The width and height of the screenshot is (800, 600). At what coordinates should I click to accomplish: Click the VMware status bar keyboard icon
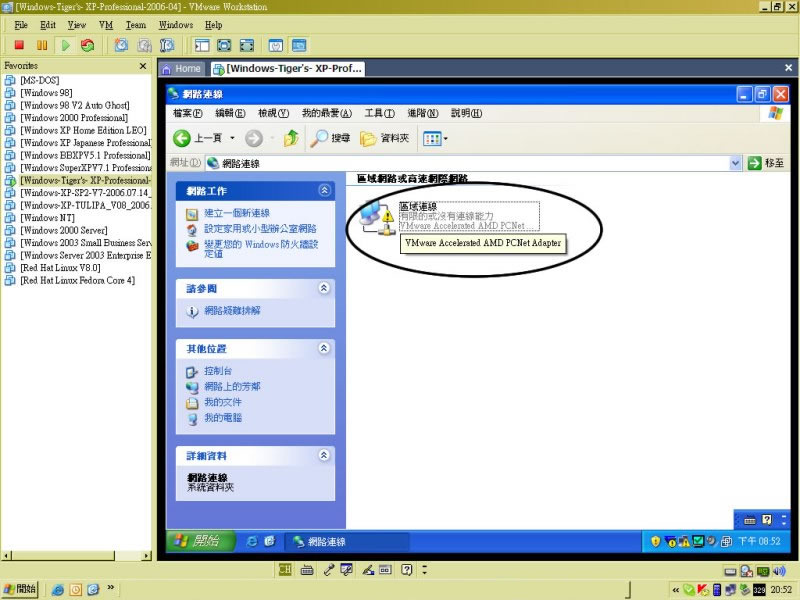click(307, 569)
